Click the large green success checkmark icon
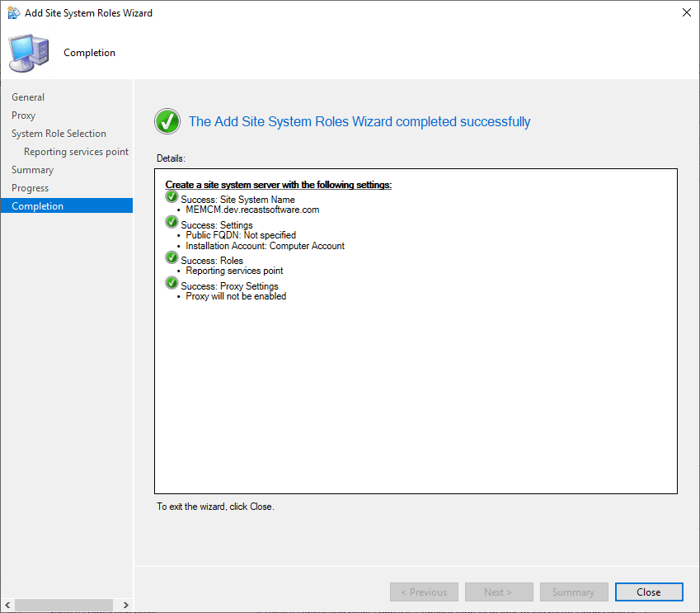The image size is (700, 613). point(167,122)
